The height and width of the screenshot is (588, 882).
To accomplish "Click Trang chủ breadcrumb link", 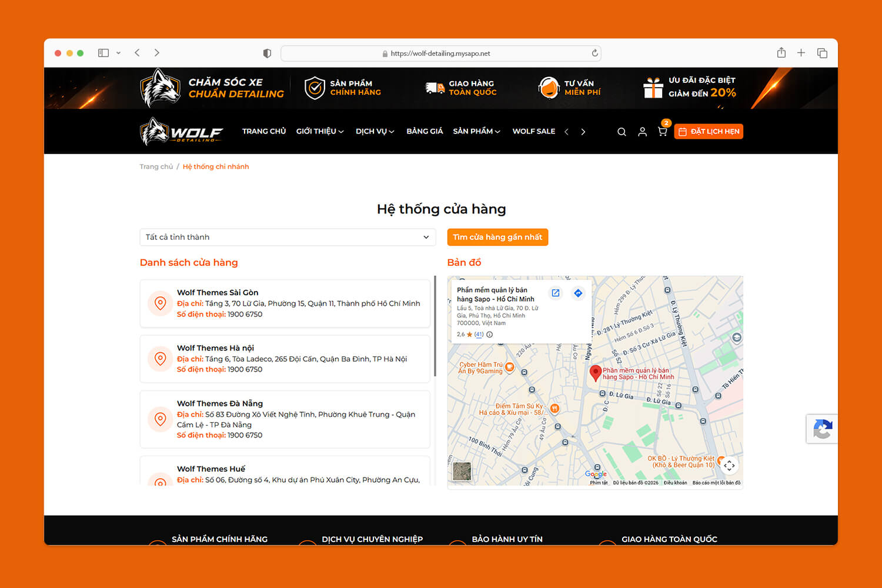I will 156,166.
